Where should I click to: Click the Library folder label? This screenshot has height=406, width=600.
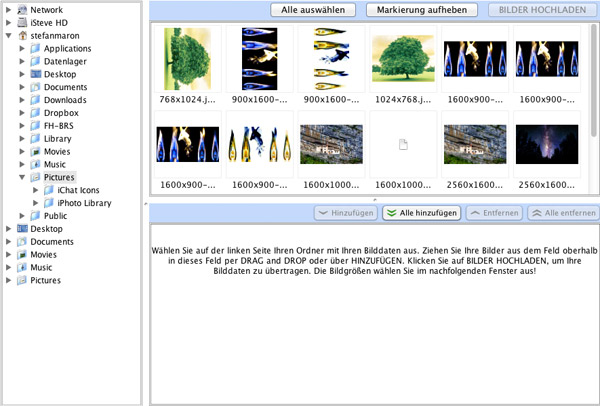click(57, 139)
